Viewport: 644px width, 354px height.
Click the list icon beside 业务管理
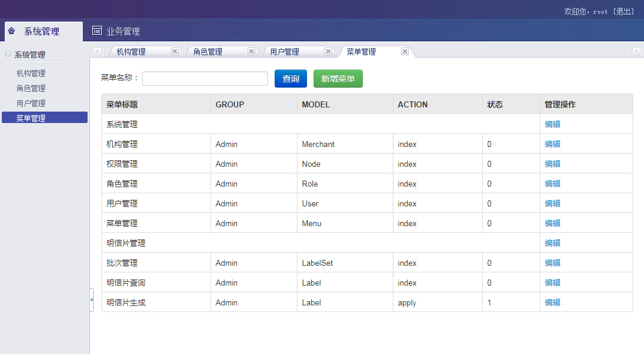tap(97, 31)
